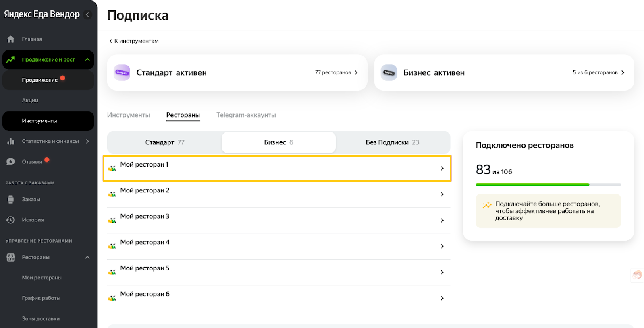
Task: Click the icon beside Мой ресторан 1
Action: pos(112,168)
